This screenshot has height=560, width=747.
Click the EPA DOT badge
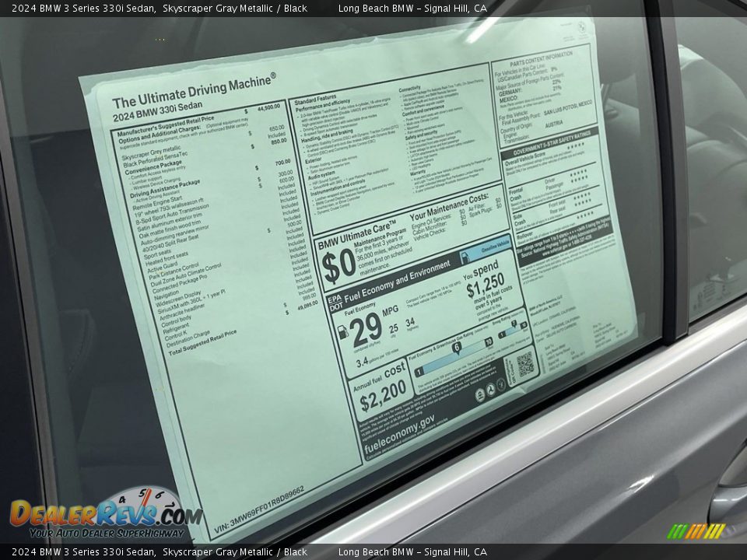tap(335, 303)
